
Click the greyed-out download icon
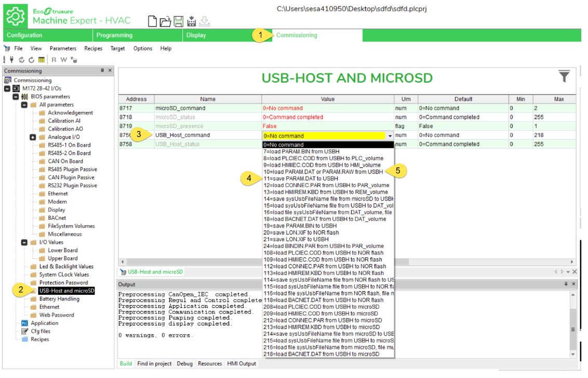tap(204, 21)
